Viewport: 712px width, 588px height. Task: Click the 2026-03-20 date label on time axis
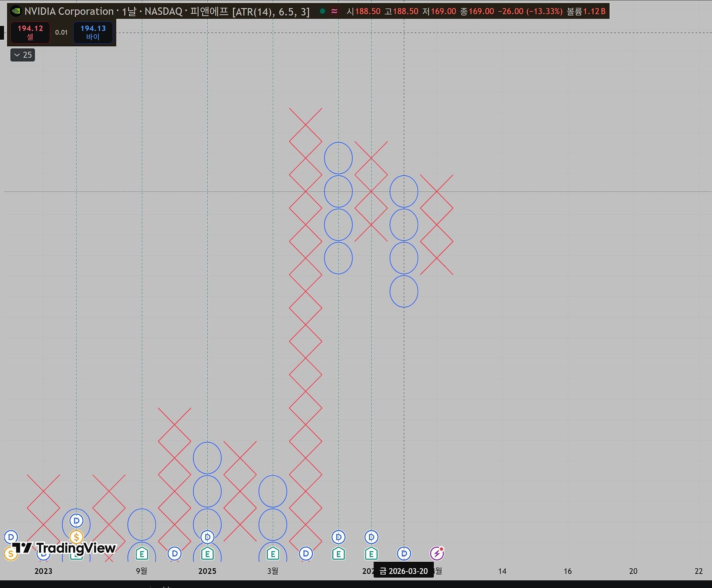(x=403, y=571)
